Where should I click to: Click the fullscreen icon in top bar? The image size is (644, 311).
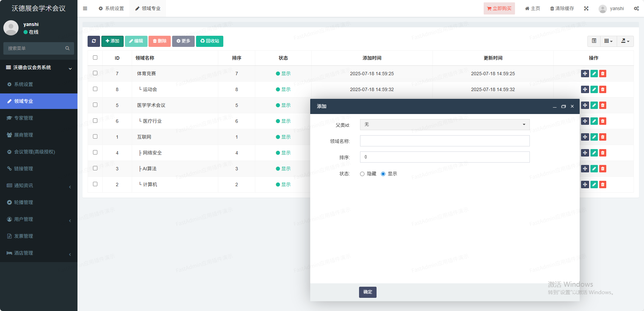[x=586, y=8]
